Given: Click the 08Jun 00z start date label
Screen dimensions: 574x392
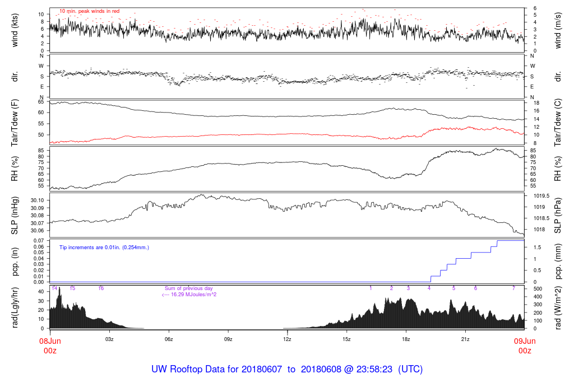Looking at the screenshot, I should [x=50, y=346].
